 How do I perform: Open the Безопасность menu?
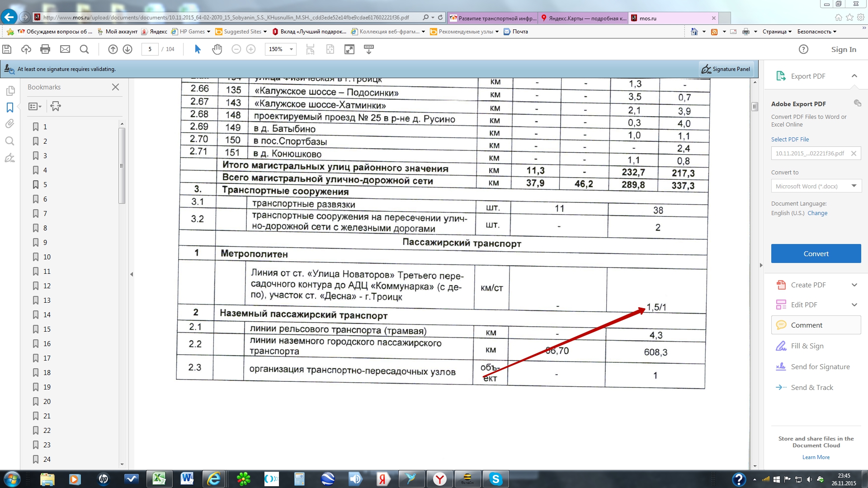816,32
